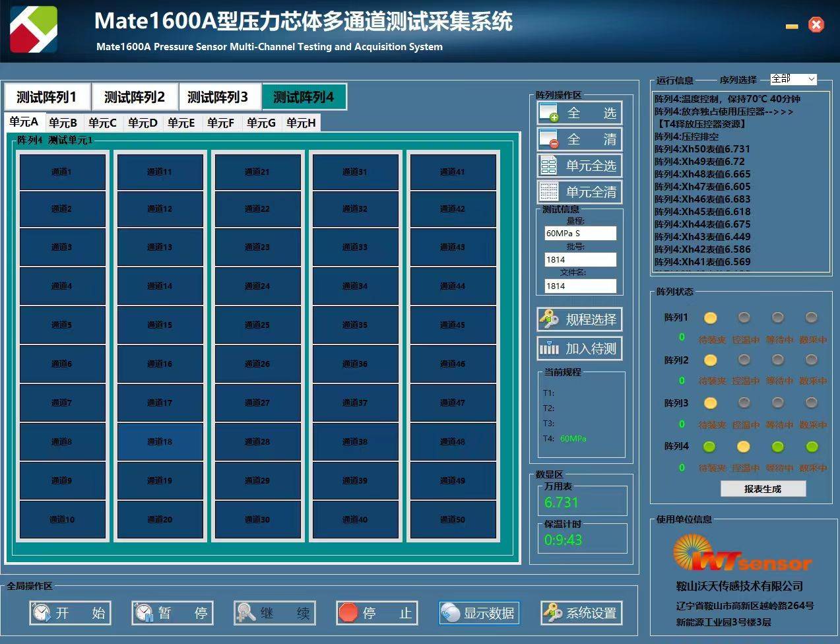Open 系统设置 system settings
The image size is (840, 644).
point(581,613)
